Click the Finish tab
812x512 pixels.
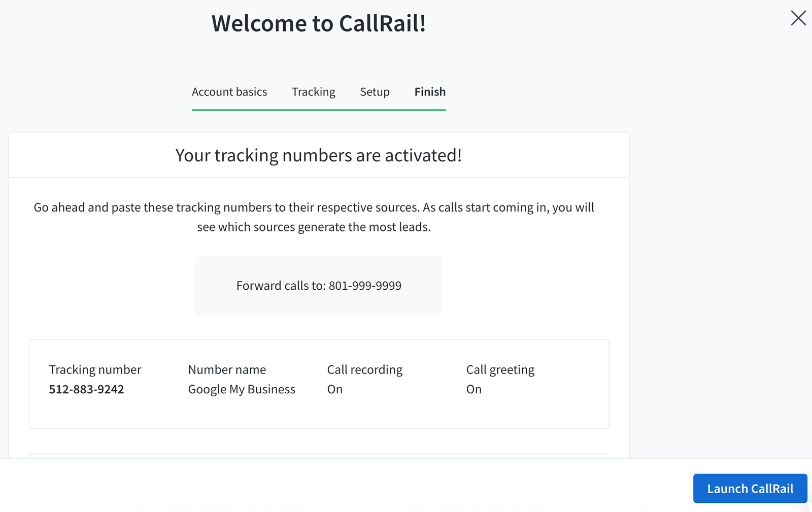430,92
